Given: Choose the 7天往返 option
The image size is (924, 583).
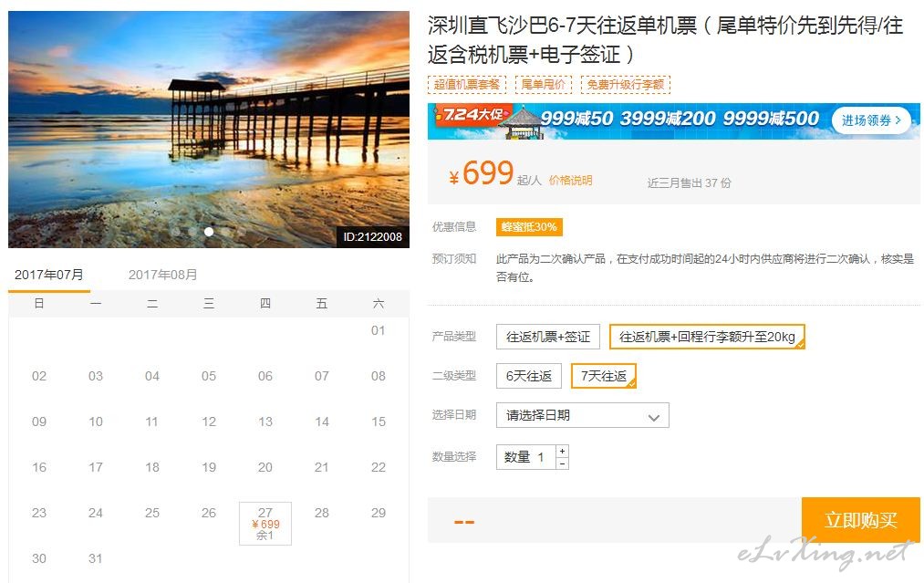Looking at the screenshot, I should pos(604,376).
